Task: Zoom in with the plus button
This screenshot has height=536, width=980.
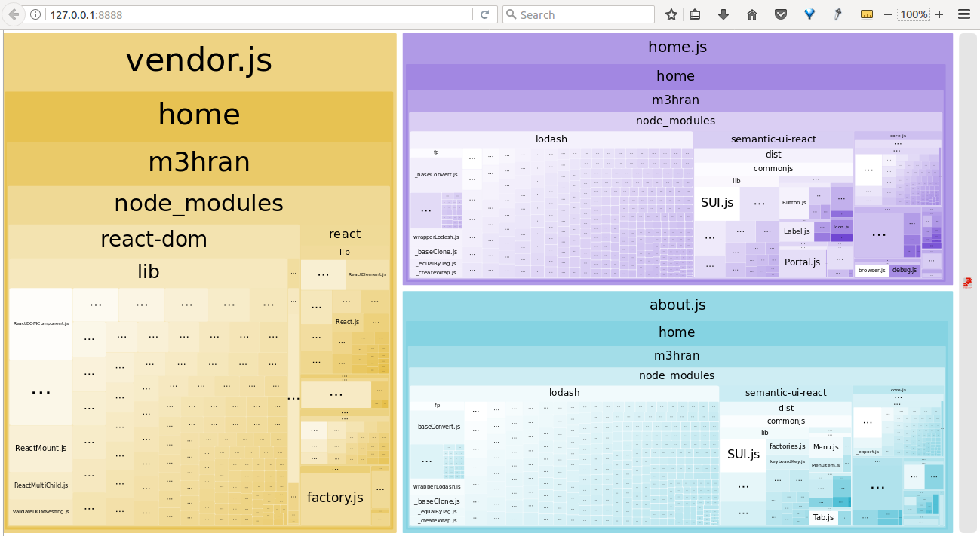Action: click(x=939, y=14)
